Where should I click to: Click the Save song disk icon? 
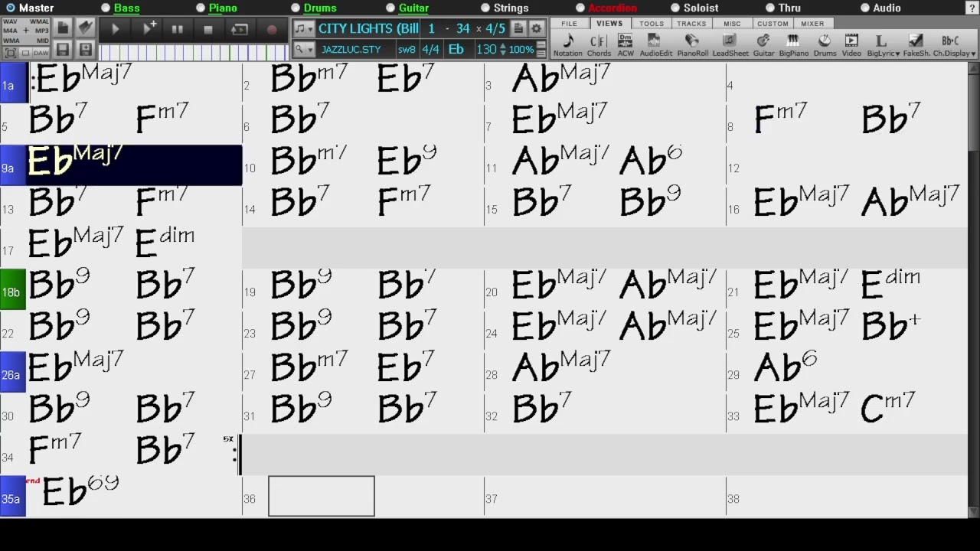(x=63, y=51)
